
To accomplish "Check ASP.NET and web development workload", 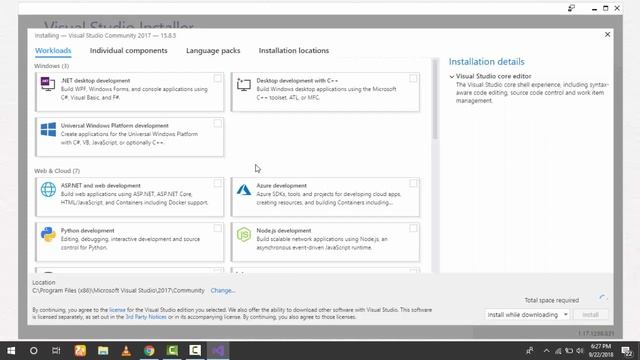I will click(218, 183).
